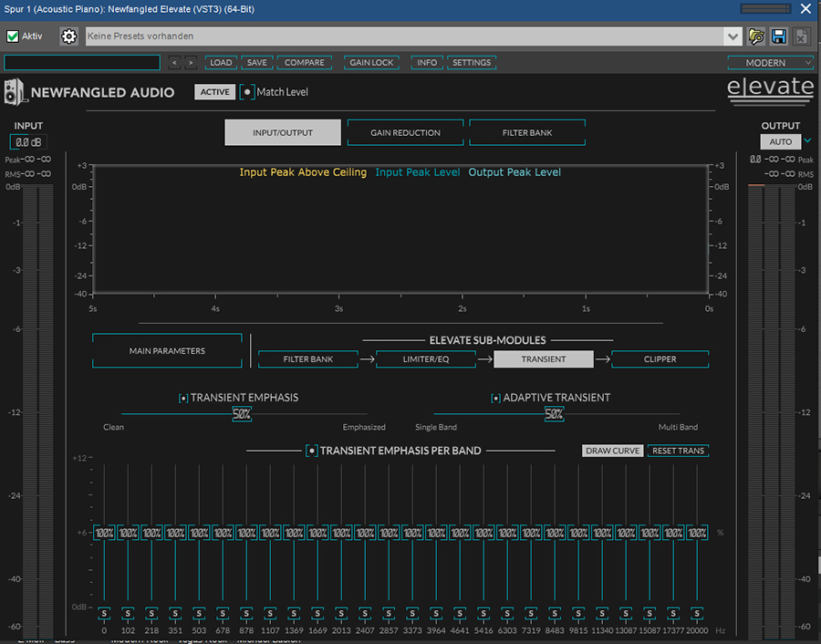
Task: Select the TRANSIENT sub-module
Action: point(544,359)
